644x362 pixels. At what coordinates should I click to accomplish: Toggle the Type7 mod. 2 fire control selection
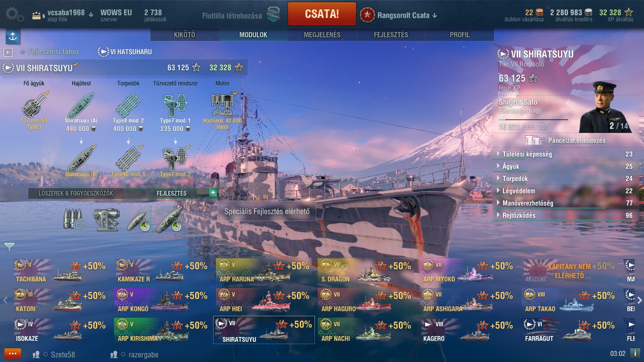[x=175, y=159]
